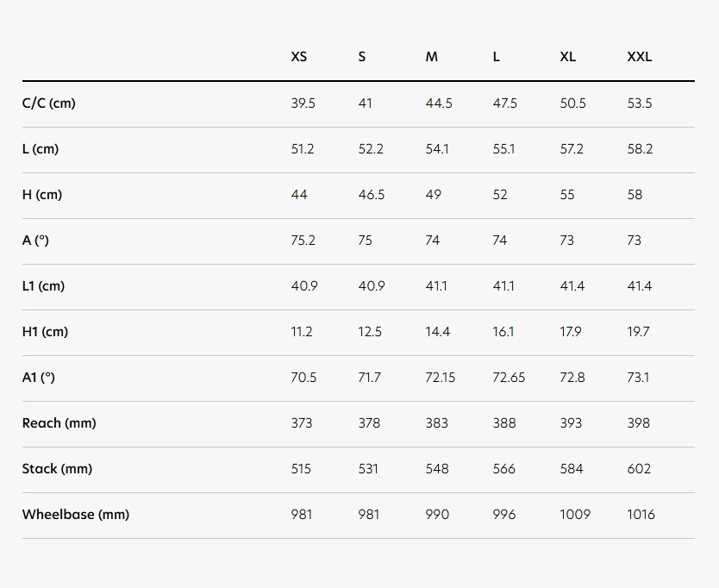Select the 19.7 H1 value for XXL
Image resolution: width=719 pixels, height=588 pixels.
pos(639,332)
